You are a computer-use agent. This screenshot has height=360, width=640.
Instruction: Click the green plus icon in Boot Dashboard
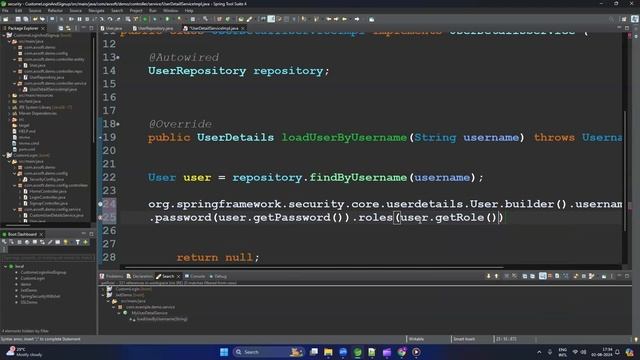[86, 242]
